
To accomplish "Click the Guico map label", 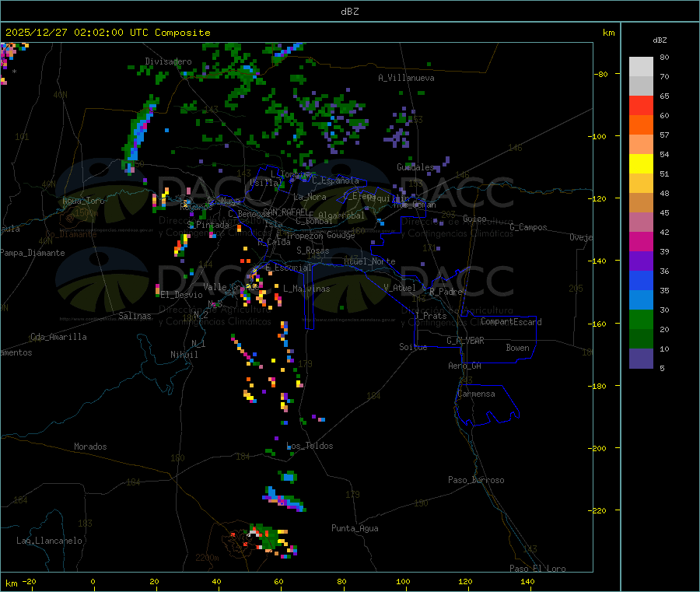I will (474, 219).
